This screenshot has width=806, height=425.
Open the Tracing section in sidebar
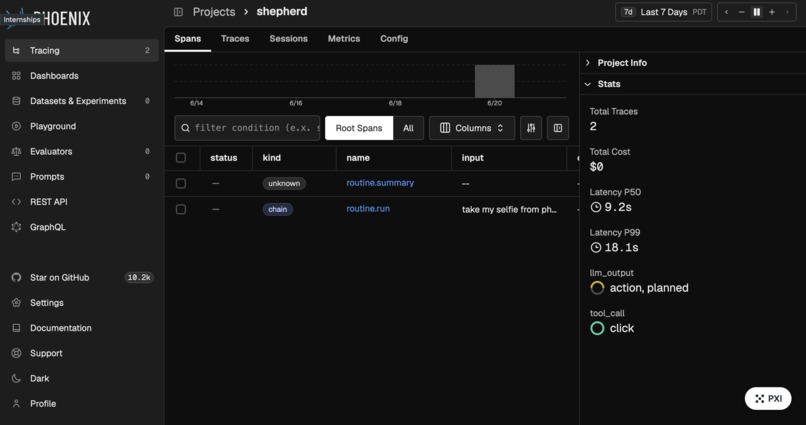click(x=81, y=50)
